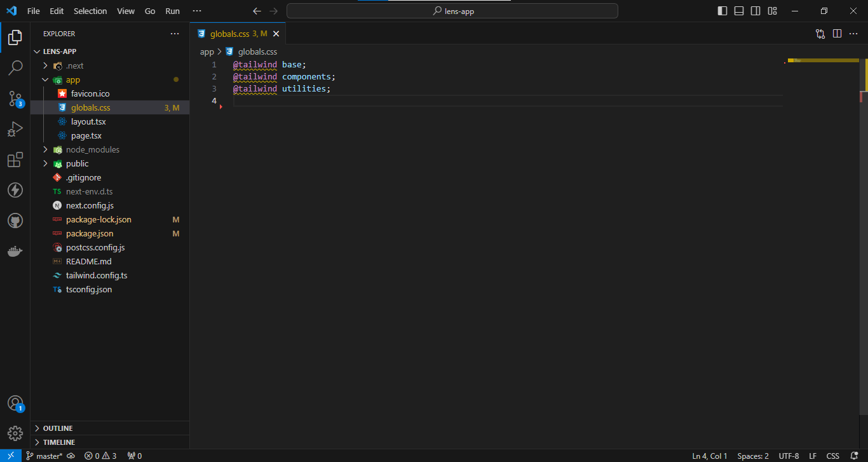Screen dimensions: 868x462
Task: Open the Docker view in activity bar
Action: (x=15, y=252)
